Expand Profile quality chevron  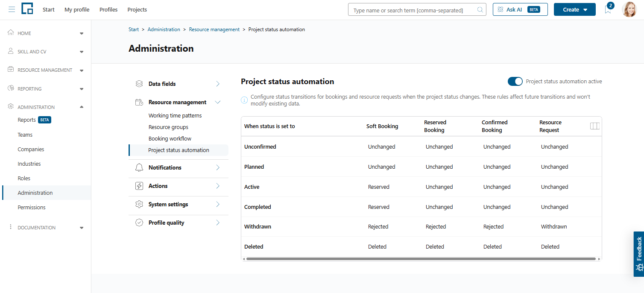218,223
